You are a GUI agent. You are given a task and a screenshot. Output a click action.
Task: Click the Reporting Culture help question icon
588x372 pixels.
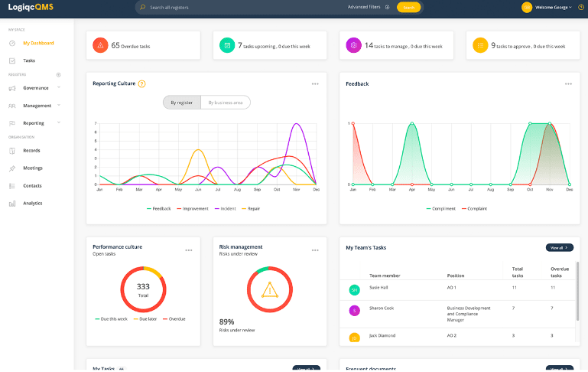click(x=141, y=83)
